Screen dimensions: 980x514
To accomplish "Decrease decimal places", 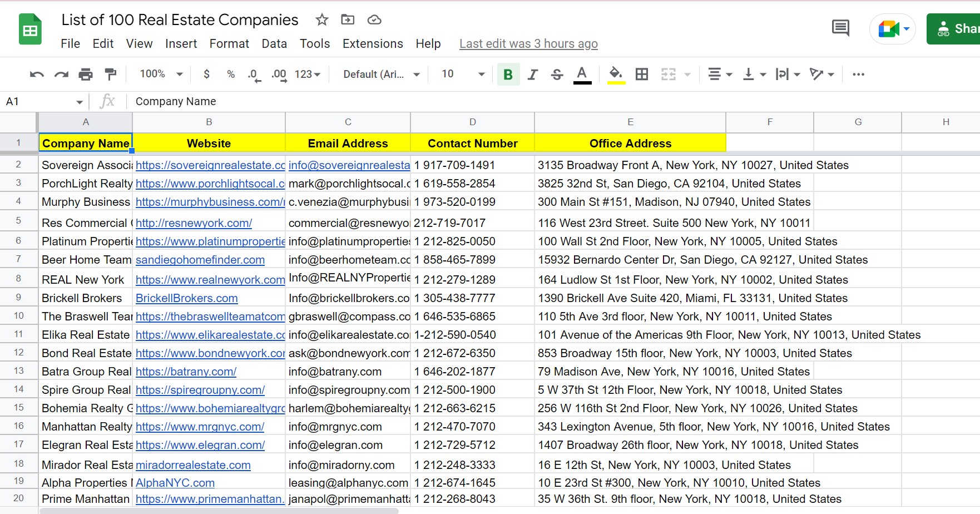I will pos(254,75).
